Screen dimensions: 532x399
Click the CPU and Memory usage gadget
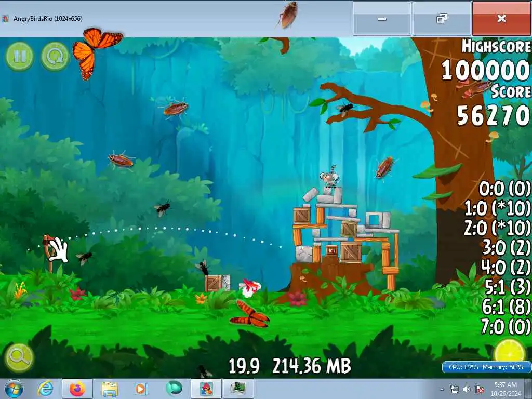click(486, 367)
